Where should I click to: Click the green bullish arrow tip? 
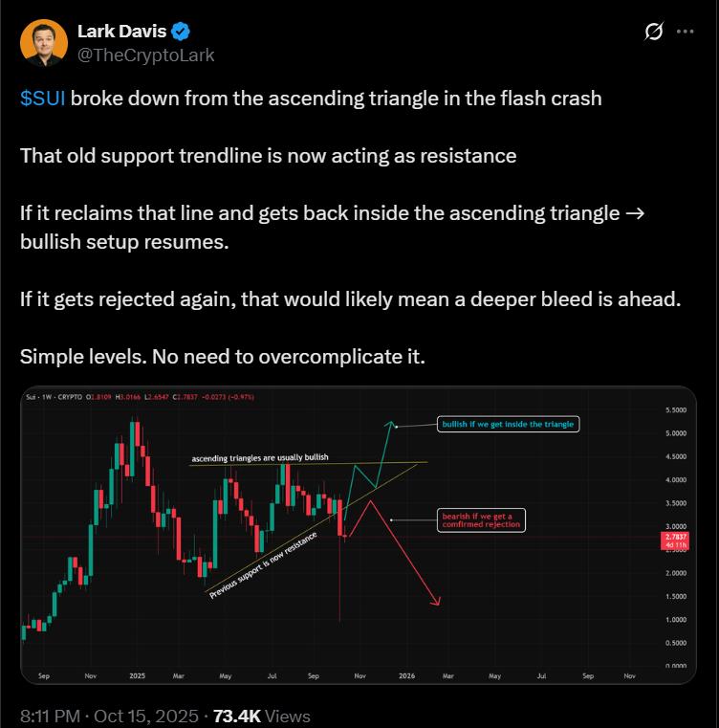389,423
